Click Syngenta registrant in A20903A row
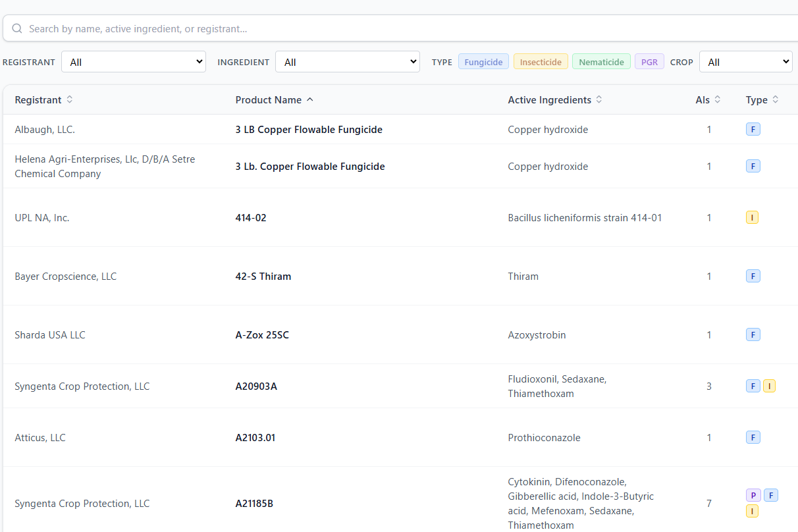This screenshot has width=798, height=532. [x=82, y=386]
